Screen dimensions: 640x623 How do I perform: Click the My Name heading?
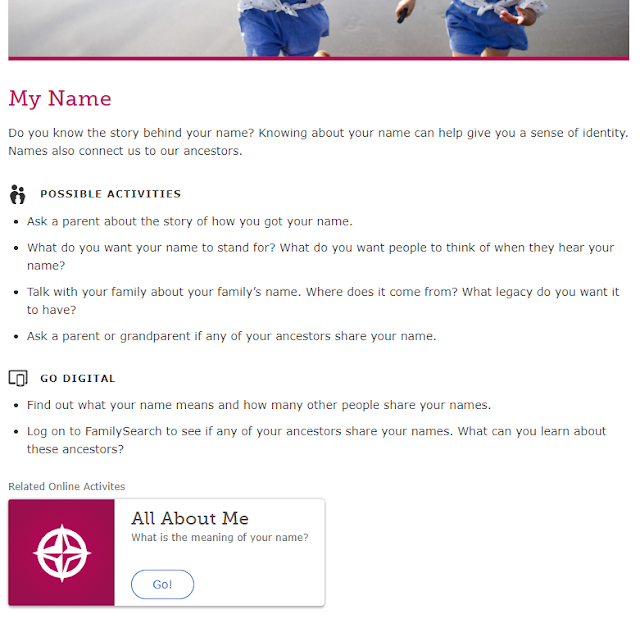coord(60,99)
